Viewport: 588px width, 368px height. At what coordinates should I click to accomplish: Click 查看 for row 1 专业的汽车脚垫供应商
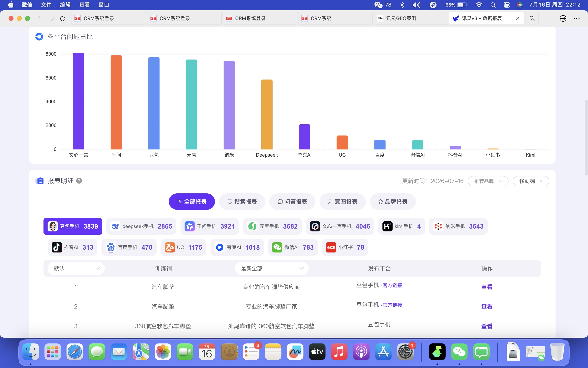[487, 287]
